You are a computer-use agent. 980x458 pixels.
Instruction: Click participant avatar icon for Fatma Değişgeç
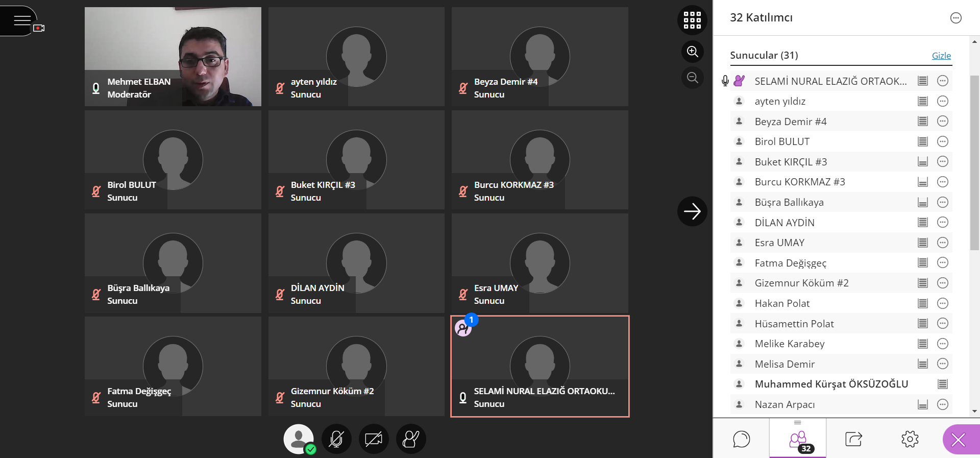[739, 262]
